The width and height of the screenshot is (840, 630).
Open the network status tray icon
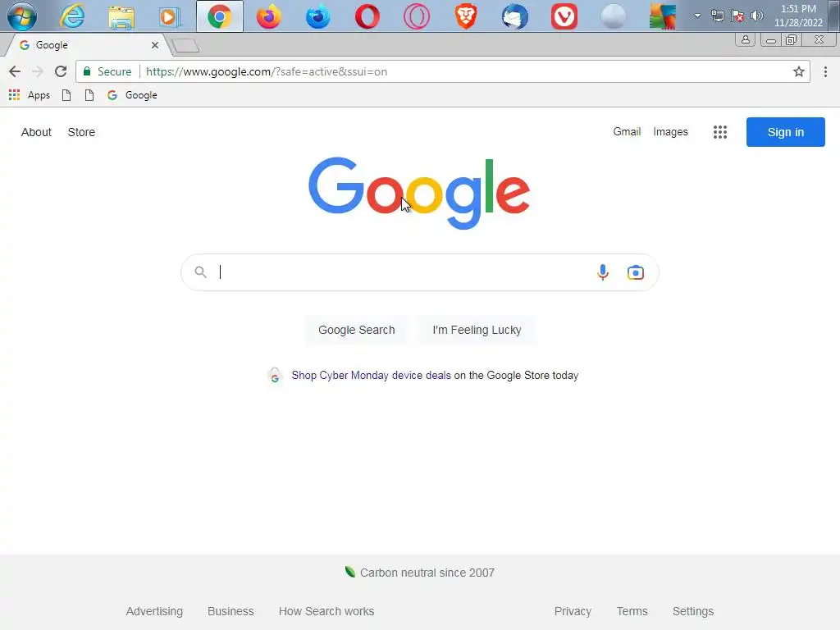[x=717, y=16]
